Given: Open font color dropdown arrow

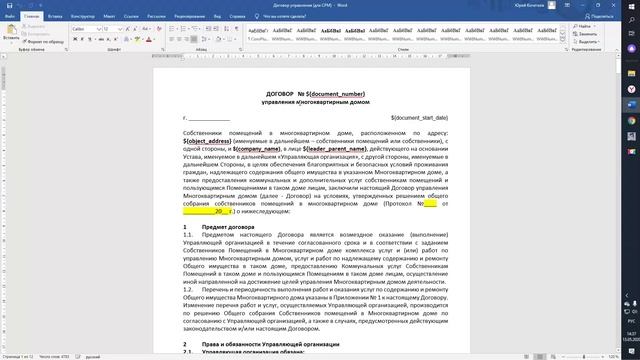Looking at the screenshot, I should click(x=154, y=39).
